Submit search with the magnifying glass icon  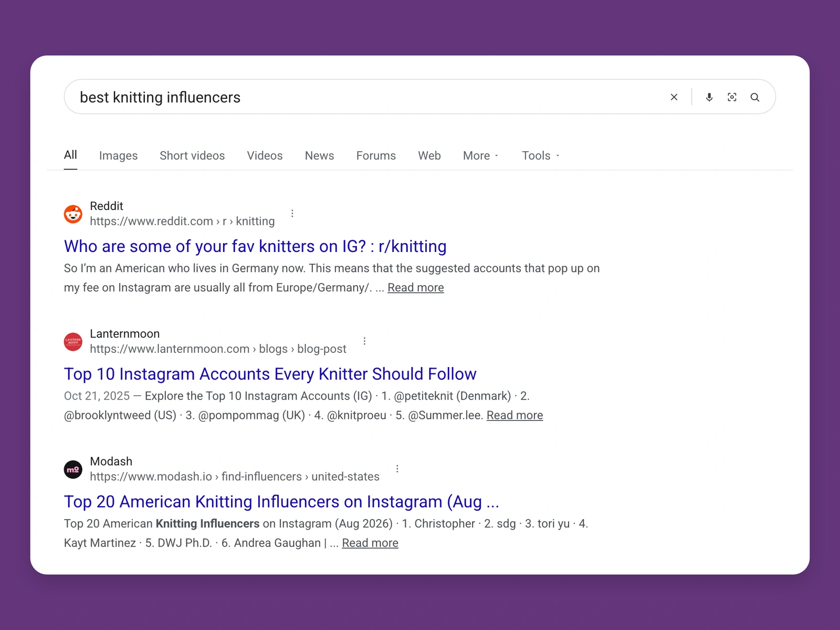pos(755,97)
